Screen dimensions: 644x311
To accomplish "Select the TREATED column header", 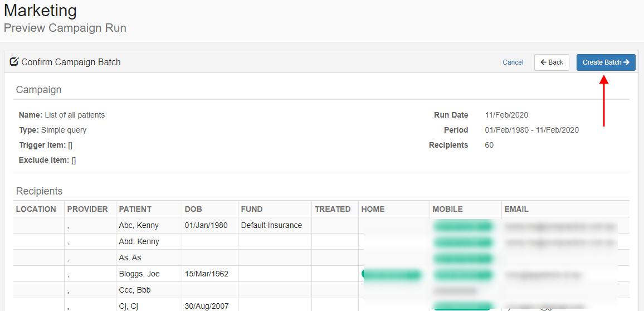I will click(x=333, y=209).
